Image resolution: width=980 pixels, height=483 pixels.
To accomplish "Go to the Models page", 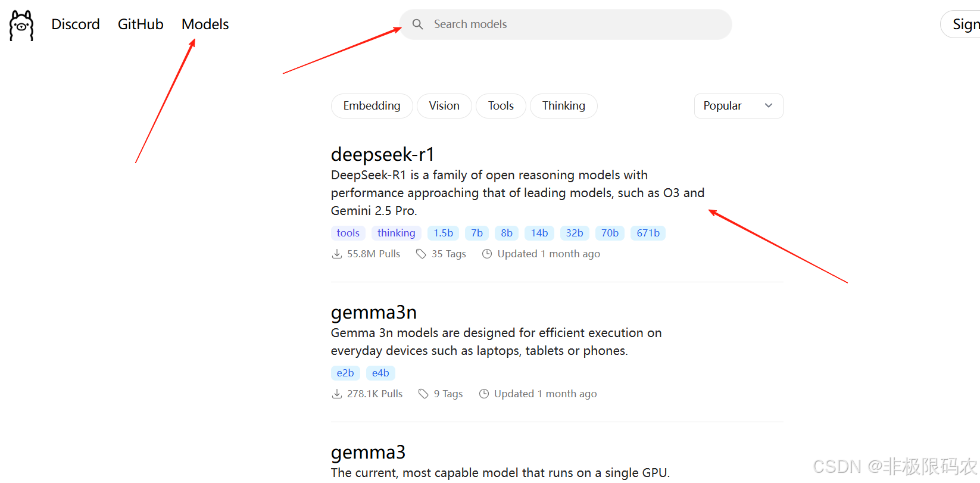I will pos(205,24).
